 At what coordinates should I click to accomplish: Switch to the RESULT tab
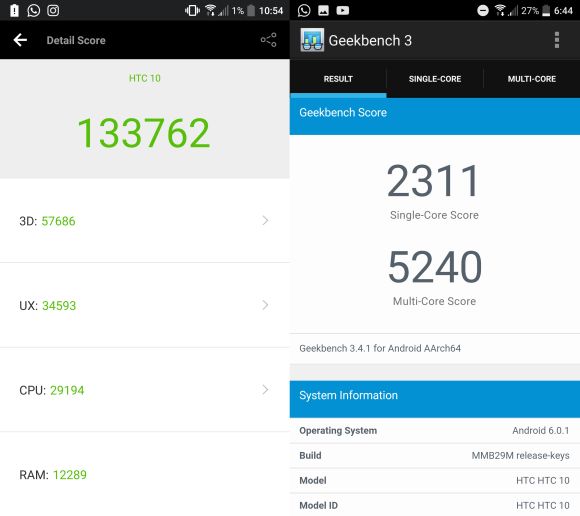(x=338, y=79)
